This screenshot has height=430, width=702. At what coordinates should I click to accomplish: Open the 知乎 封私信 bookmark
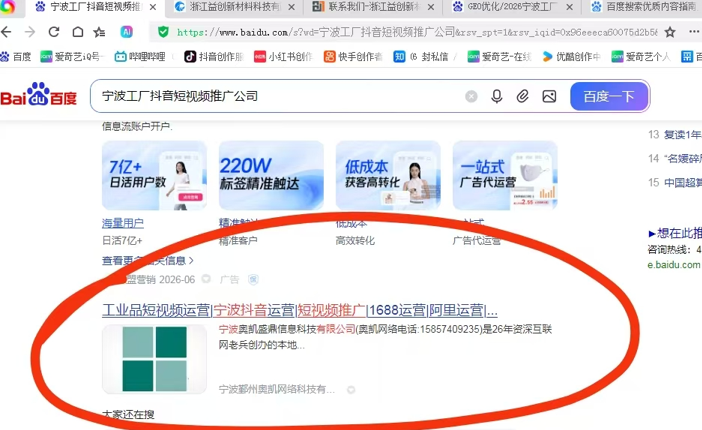(x=421, y=56)
